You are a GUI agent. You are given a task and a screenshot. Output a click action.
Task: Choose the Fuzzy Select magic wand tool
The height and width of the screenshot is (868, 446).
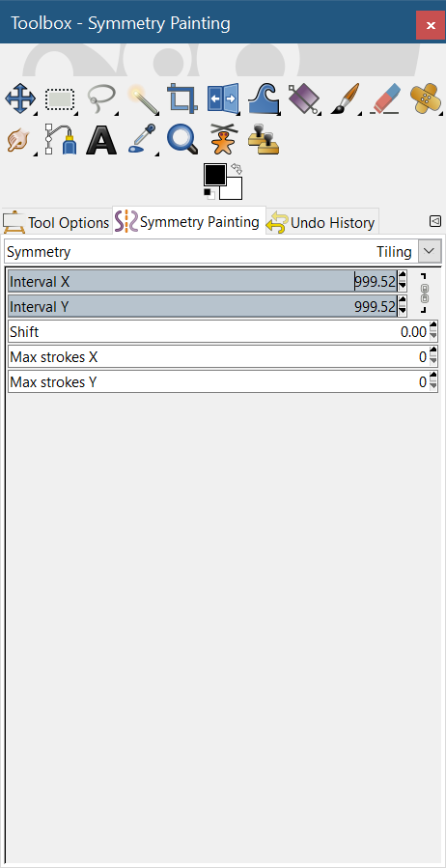pyautogui.click(x=143, y=99)
